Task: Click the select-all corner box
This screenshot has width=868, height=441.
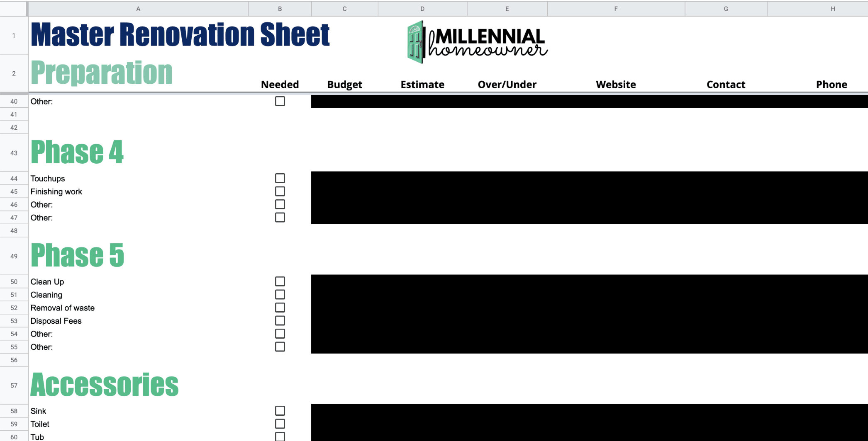Action: pyautogui.click(x=14, y=9)
